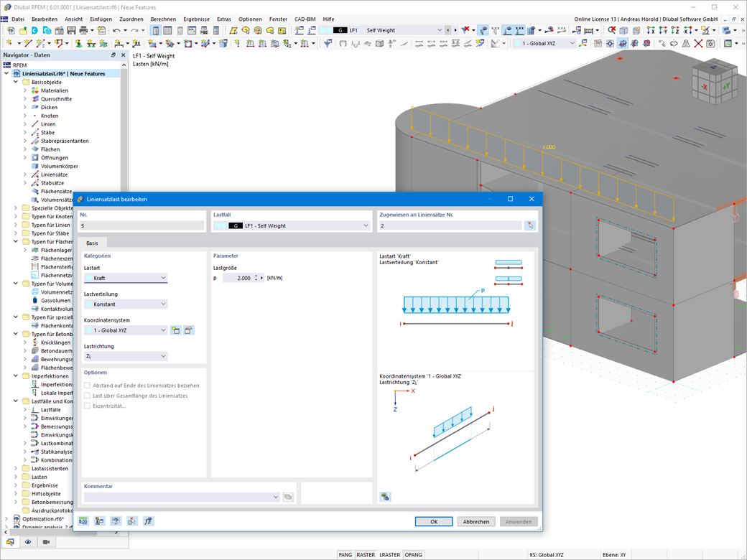Enable 'Last über Gesamtlänge des Liniensatzes' checkbox
The width and height of the screenshot is (747, 560).
click(87, 396)
